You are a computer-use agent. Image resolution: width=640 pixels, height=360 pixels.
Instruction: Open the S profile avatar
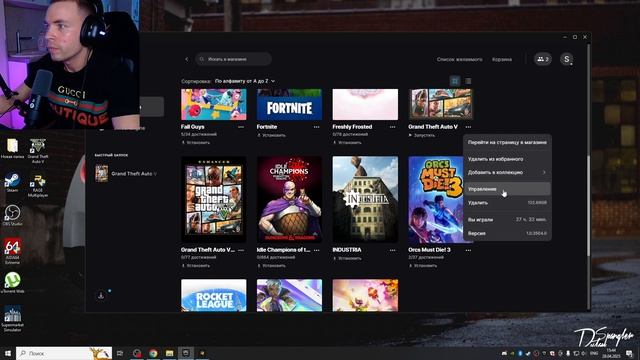tap(567, 59)
